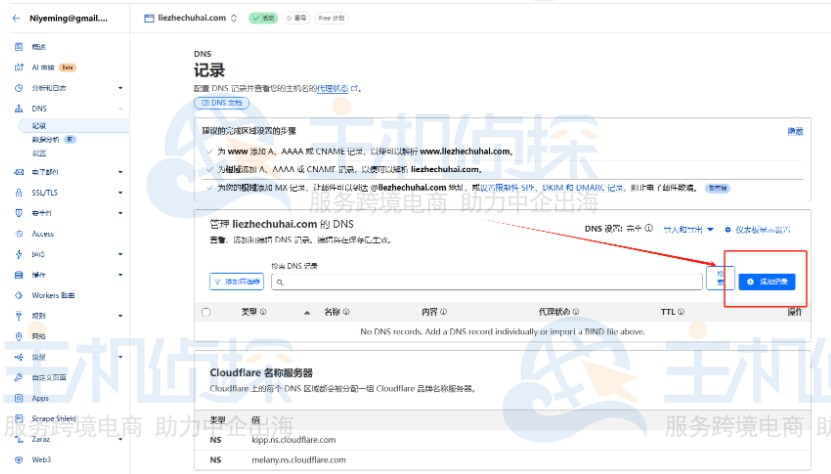Open the Settings item under DNS menu

click(x=39, y=153)
